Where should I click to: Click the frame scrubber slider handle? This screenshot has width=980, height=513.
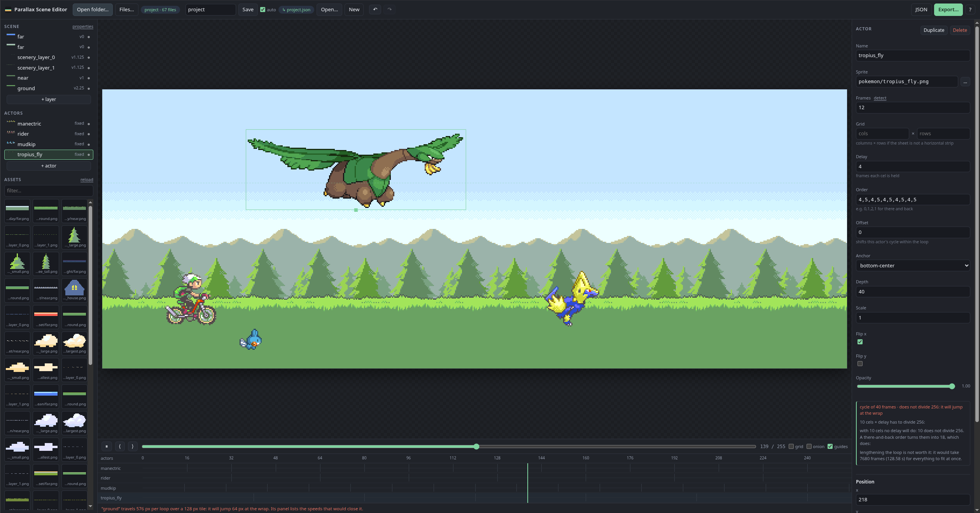pyautogui.click(x=476, y=447)
